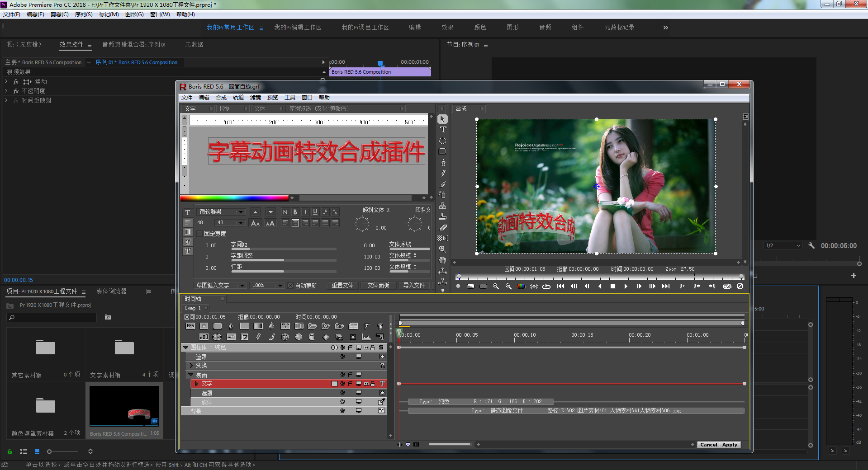The width and height of the screenshot is (868, 470).
Task: Click the cylinder shape icon in timeline toolbar
Action: tap(312, 337)
